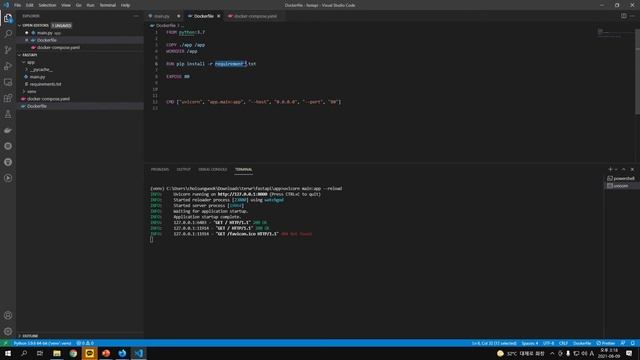Open the Selection menu

tap(47, 5)
